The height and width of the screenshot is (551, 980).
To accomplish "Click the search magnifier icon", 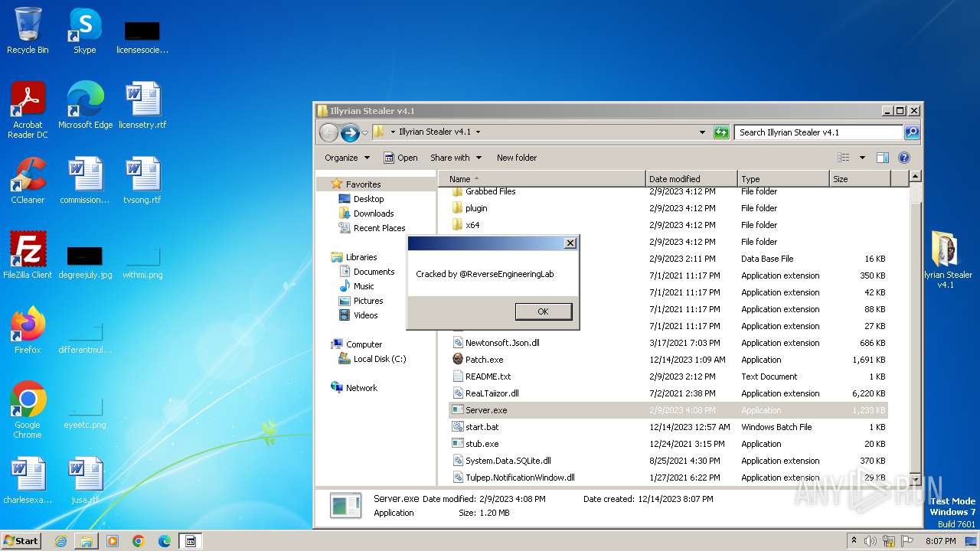I will pos(912,132).
